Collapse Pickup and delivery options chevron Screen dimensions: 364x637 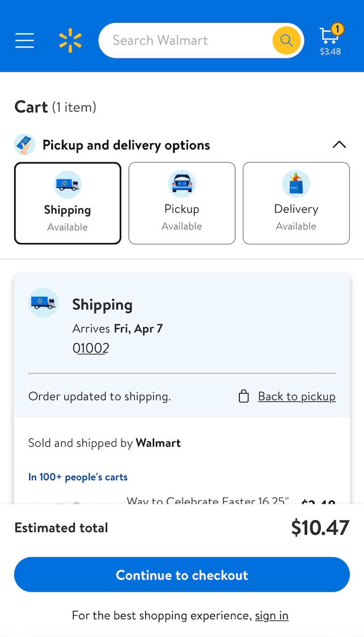(339, 145)
